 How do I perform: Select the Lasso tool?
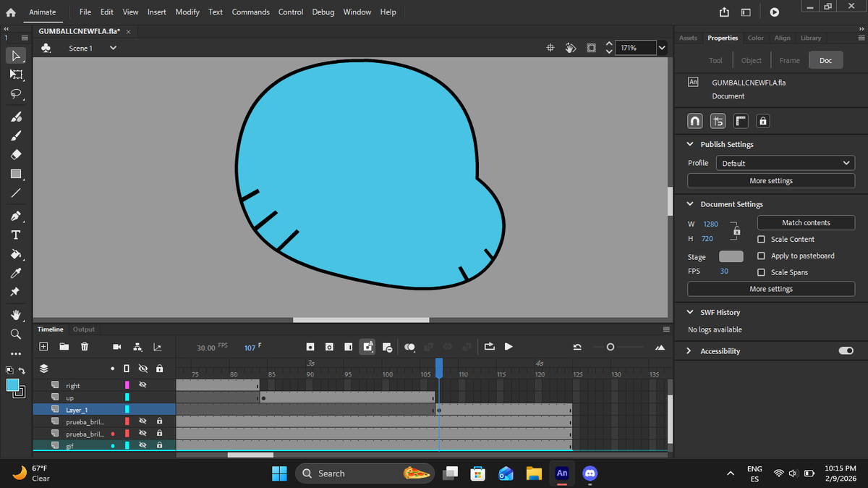tap(16, 94)
